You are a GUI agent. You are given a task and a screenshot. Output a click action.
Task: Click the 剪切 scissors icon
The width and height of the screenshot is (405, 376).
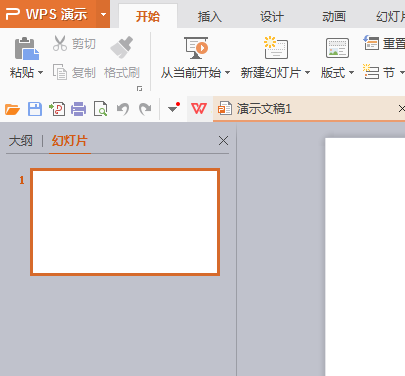click(60, 43)
